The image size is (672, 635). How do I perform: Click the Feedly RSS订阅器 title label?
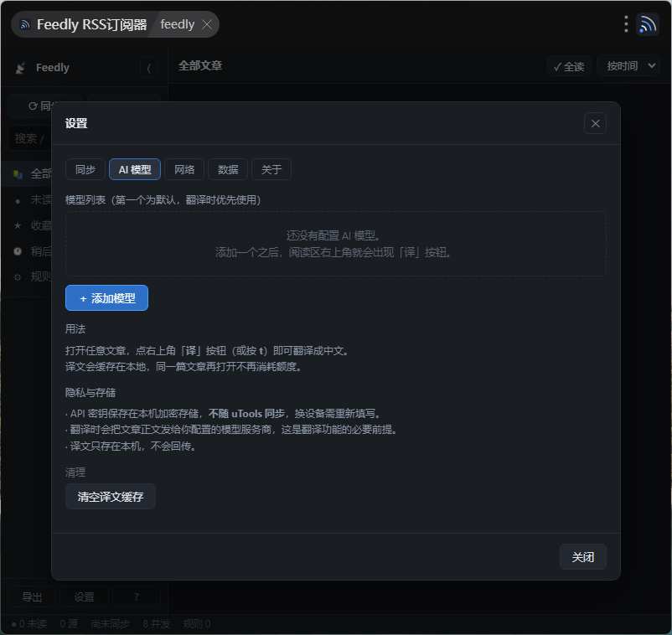click(91, 24)
